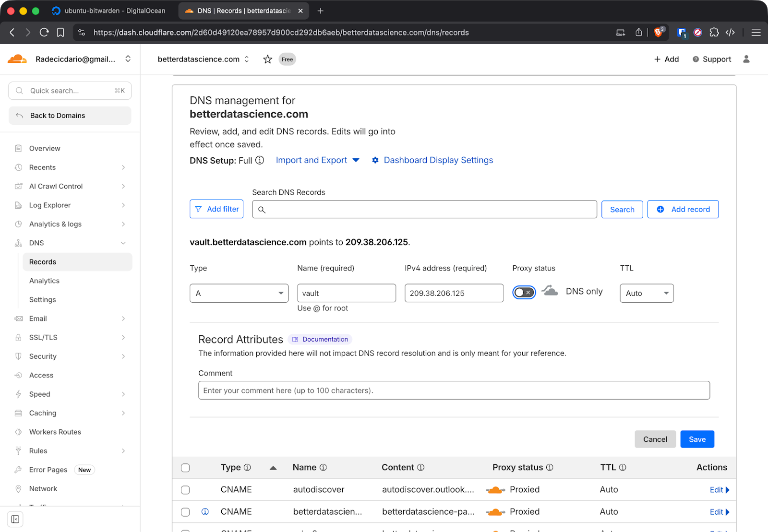768x532 pixels.
Task: Click the grey DNS only cloud icon
Action: click(549, 291)
